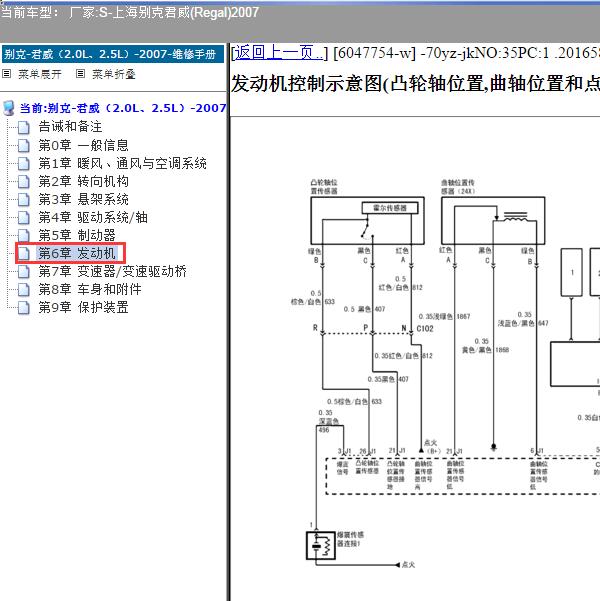Click the 返回上一页 link

click(x=279, y=53)
